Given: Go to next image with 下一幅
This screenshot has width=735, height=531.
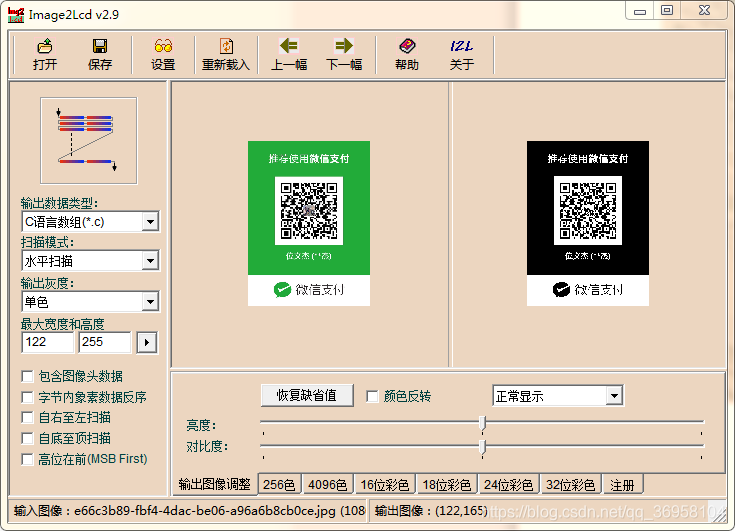Looking at the screenshot, I should (344, 54).
